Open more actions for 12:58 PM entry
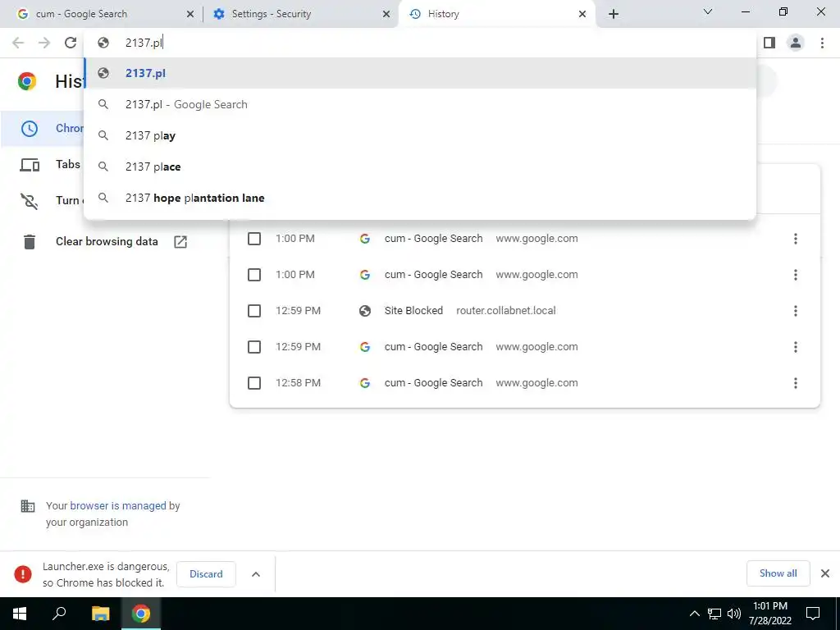This screenshot has height=630, width=840. (796, 383)
